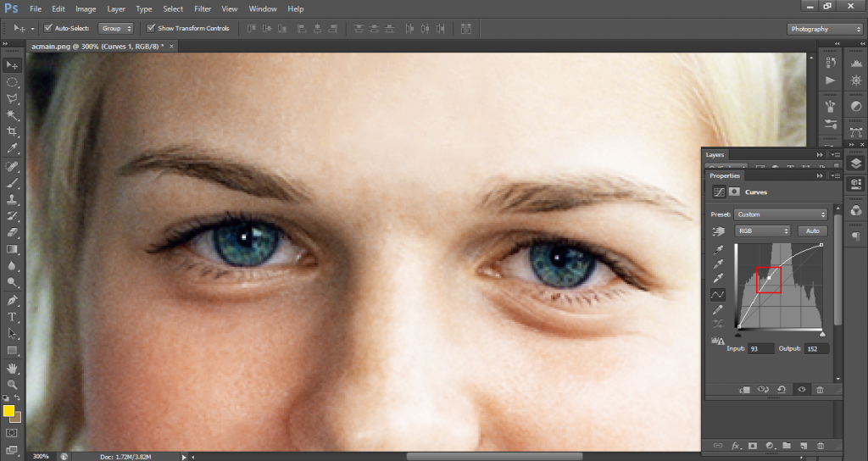The height and width of the screenshot is (461, 868).
Task: Open the Auto-Select Group dropdown
Action: coord(115,28)
